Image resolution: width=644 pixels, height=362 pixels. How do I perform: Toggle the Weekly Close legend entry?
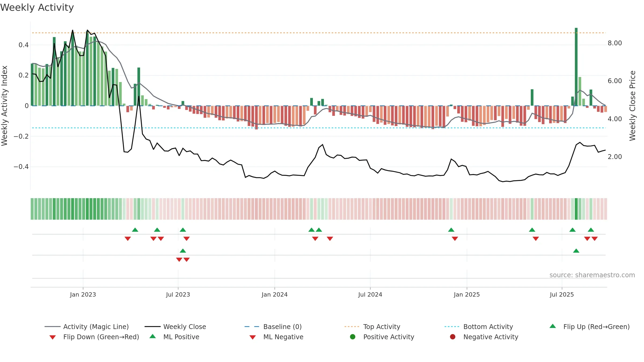[x=175, y=327]
